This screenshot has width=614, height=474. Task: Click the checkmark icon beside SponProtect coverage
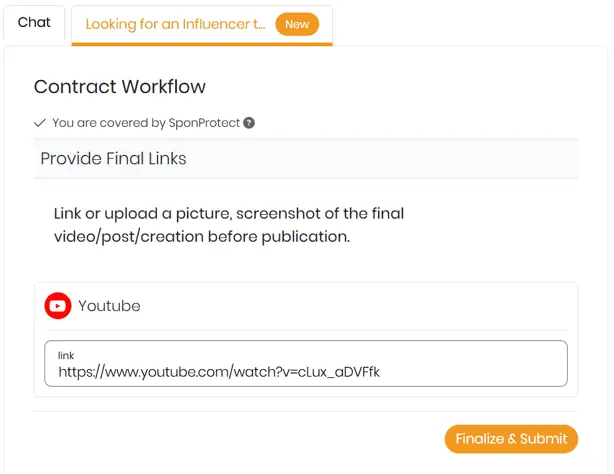point(40,123)
